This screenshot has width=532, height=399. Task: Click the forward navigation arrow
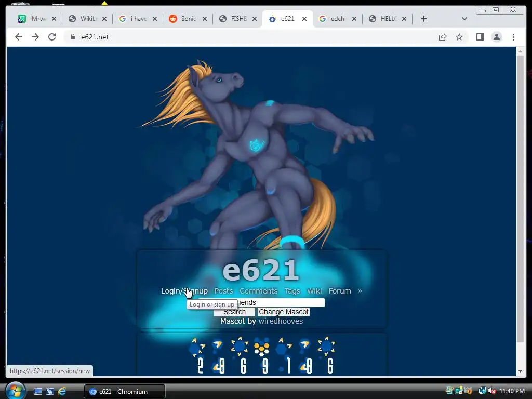(35, 37)
